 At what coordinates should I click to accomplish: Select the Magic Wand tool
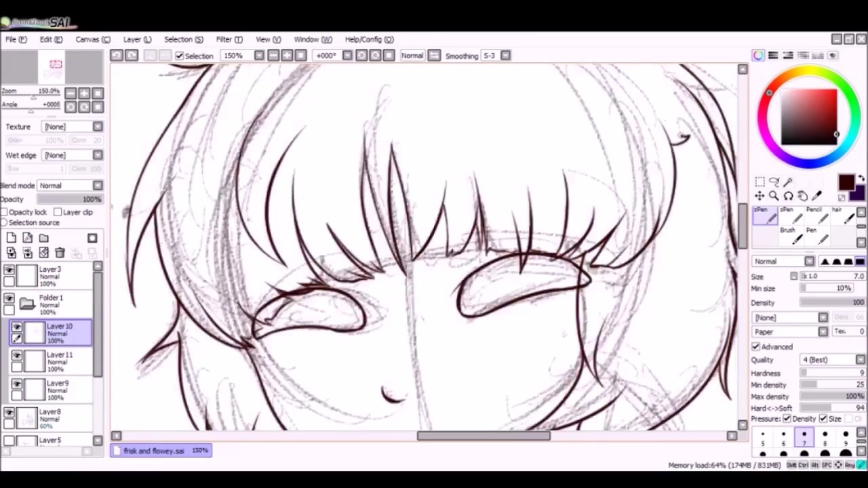(x=788, y=182)
